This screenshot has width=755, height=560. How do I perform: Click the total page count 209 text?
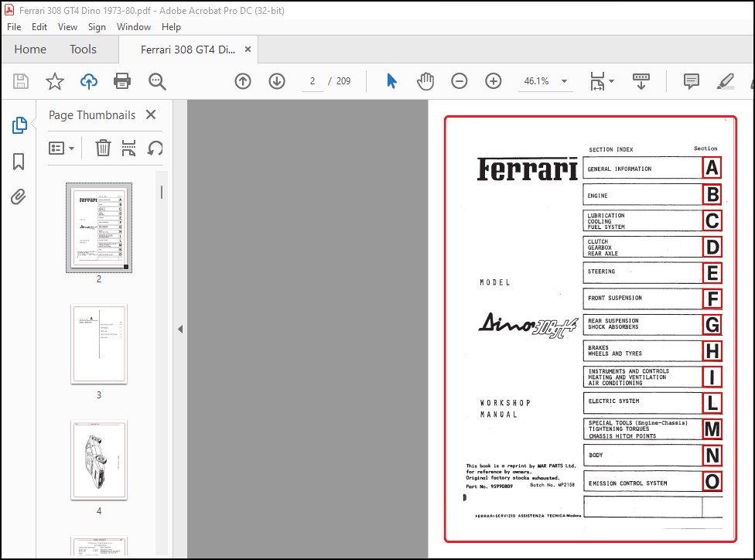pyautogui.click(x=343, y=81)
